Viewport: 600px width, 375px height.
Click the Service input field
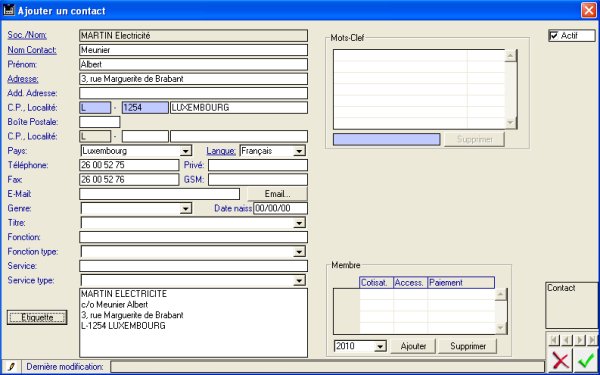click(x=194, y=266)
